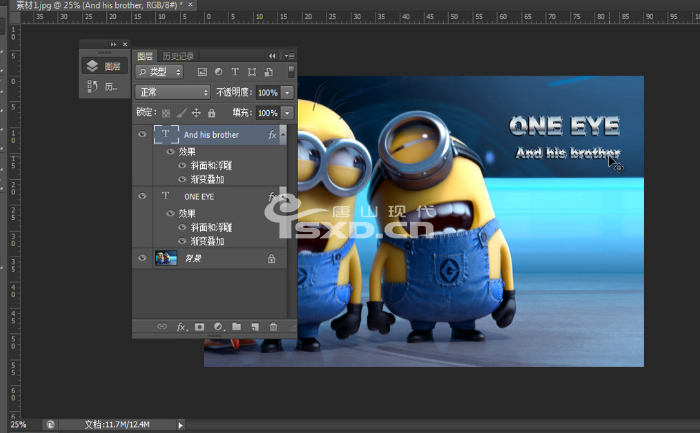Toggle 渐变叠加 effect under ONE EYE

(182, 241)
